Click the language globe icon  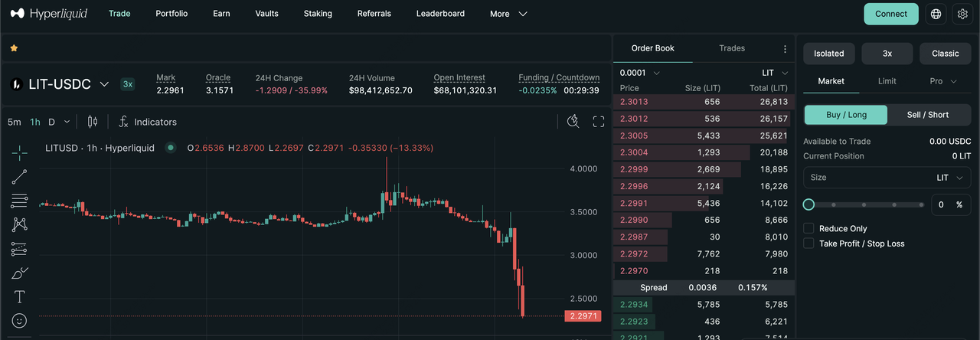coord(936,14)
